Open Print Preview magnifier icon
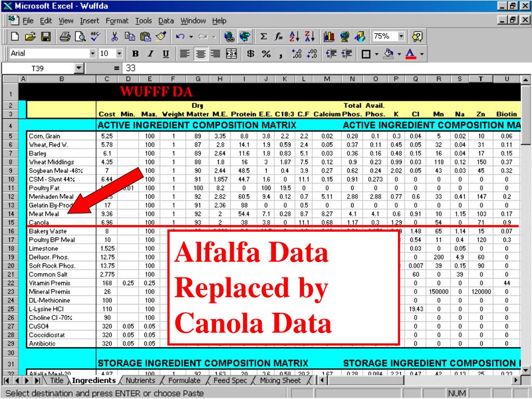 [x=80, y=36]
